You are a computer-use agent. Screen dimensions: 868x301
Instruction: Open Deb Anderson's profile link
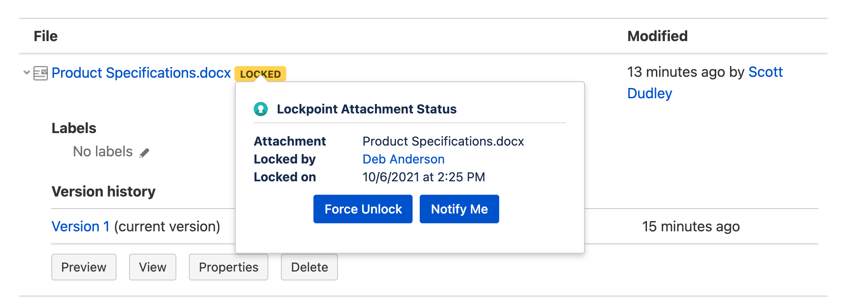(404, 159)
